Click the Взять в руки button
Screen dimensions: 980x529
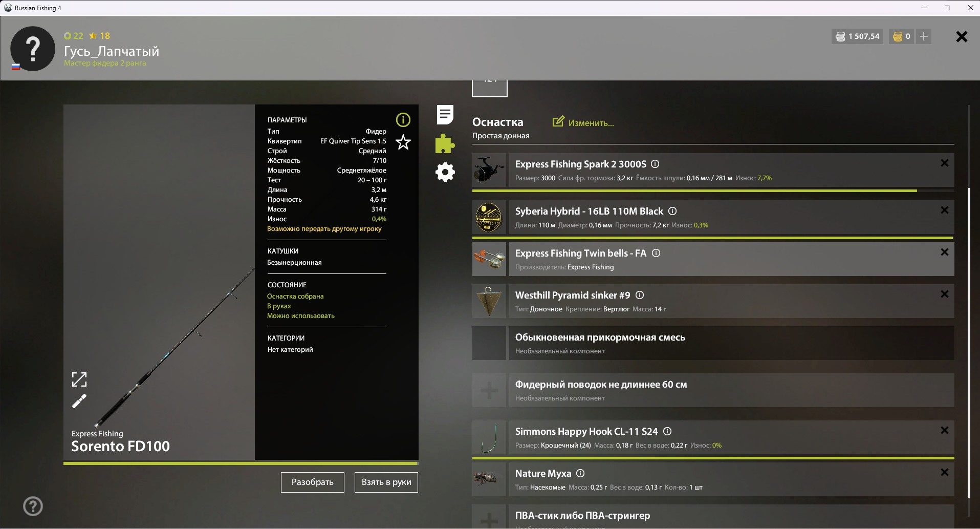click(386, 482)
